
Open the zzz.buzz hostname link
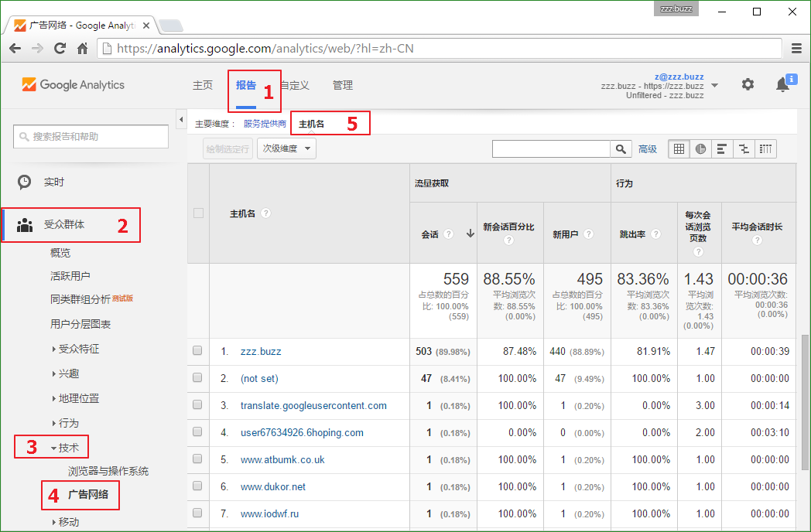point(261,352)
